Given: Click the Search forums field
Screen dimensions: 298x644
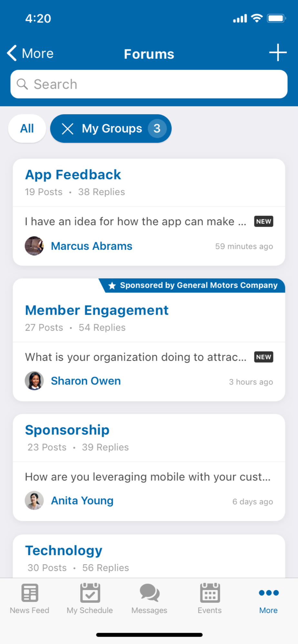Looking at the screenshot, I should (149, 84).
